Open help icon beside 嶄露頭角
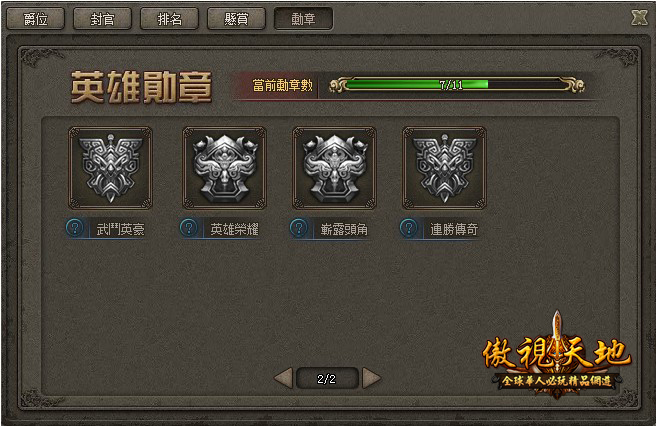The image size is (656, 426). [x=299, y=228]
